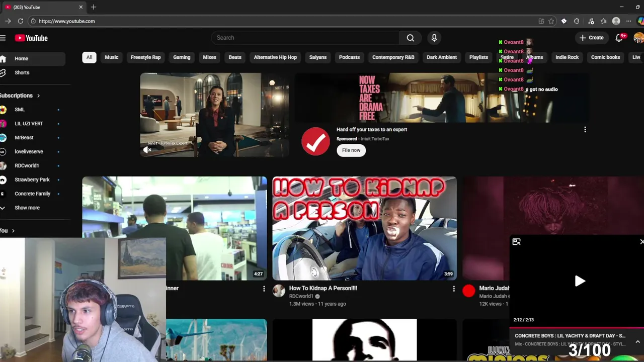644x362 pixels.
Task: Open options for How To Kidnap video
Action: [453, 289]
